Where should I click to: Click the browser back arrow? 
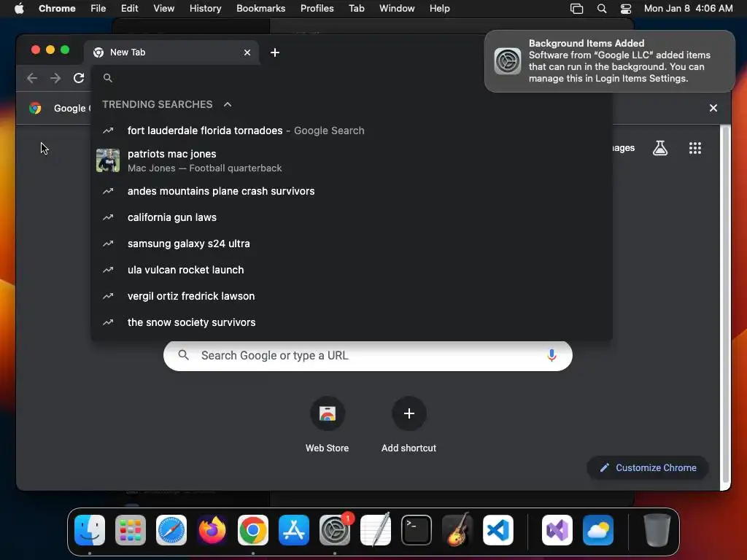(x=32, y=78)
